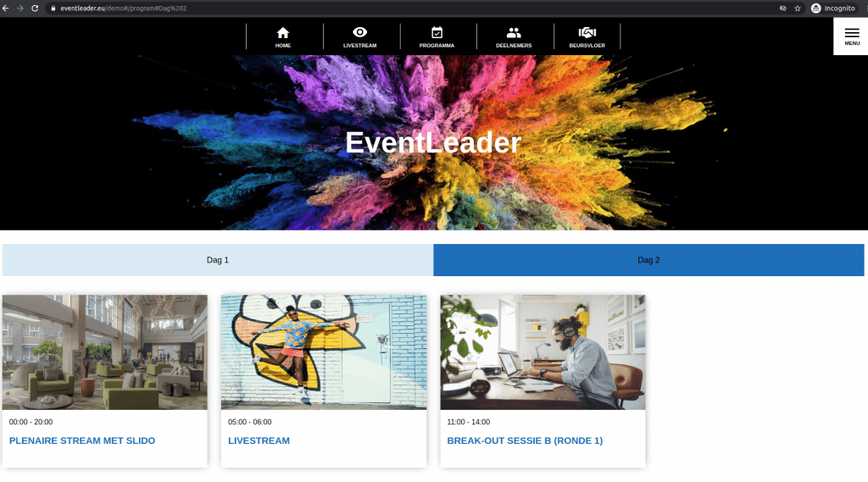Click the hotel lobby session thumbnail
Viewport: 868px width, 482px height.
pyautogui.click(x=104, y=352)
